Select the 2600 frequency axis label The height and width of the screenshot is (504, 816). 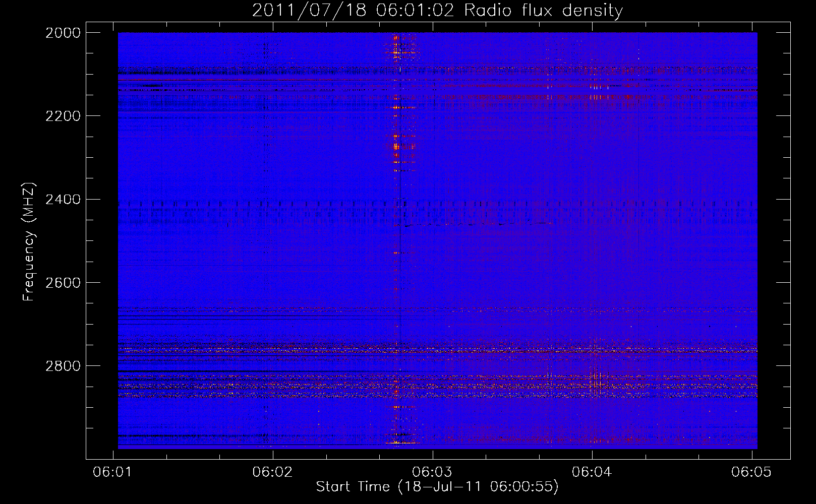tap(63, 283)
